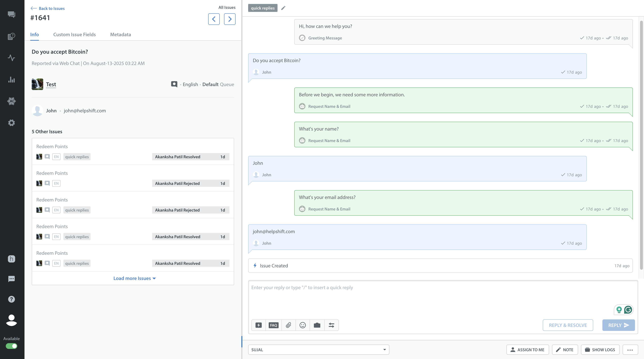
Task: Select the "5 Other Issues" heading
Action: tap(47, 131)
